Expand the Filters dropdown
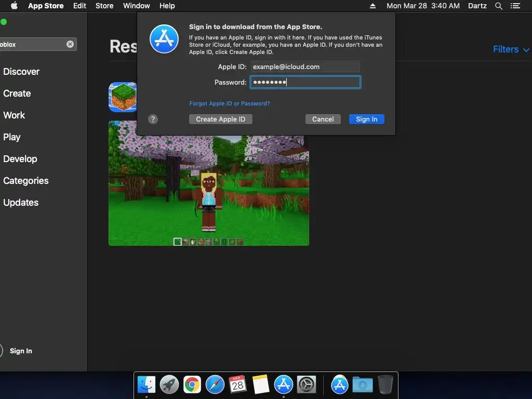The image size is (532, 399). 511,49
